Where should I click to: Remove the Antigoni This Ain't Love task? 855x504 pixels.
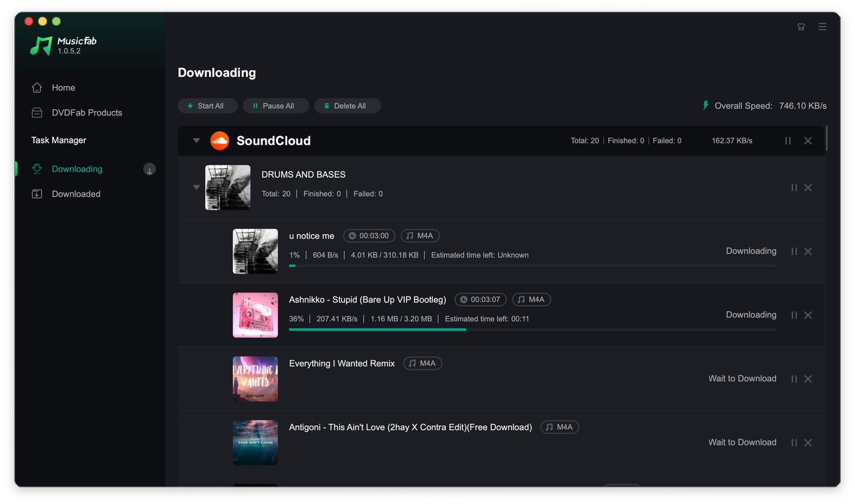[x=808, y=443]
